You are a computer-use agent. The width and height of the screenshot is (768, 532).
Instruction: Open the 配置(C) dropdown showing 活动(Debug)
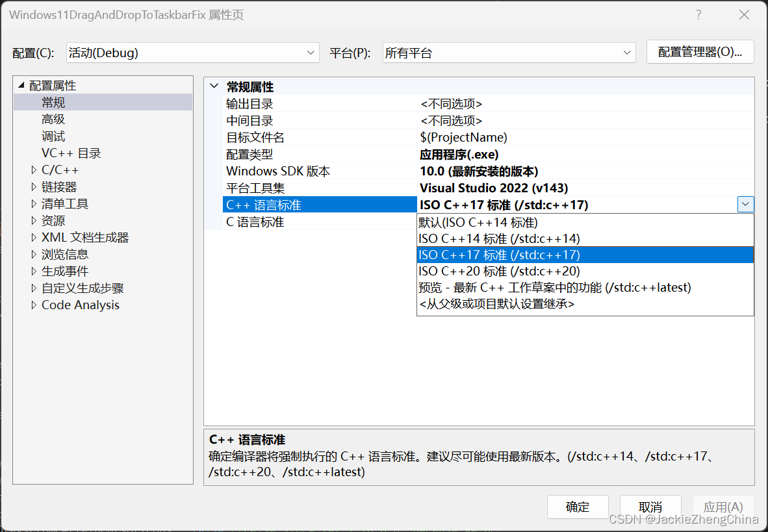[x=192, y=53]
